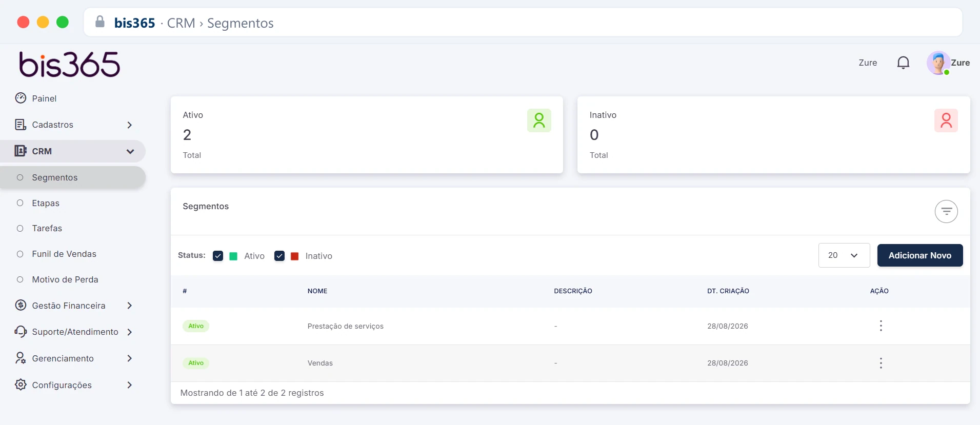The height and width of the screenshot is (425, 980).
Task: Click the NOME column header
Action: 317,291
